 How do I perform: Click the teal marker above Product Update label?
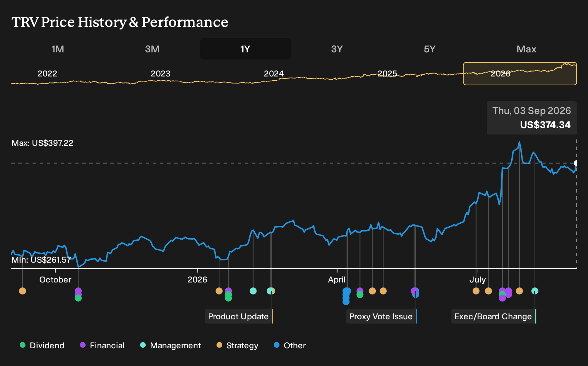coord(270,291)
